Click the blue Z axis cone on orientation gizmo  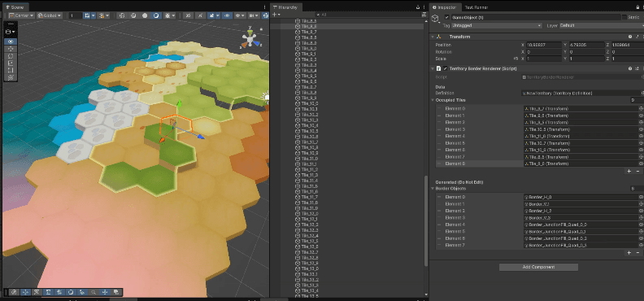256,42
